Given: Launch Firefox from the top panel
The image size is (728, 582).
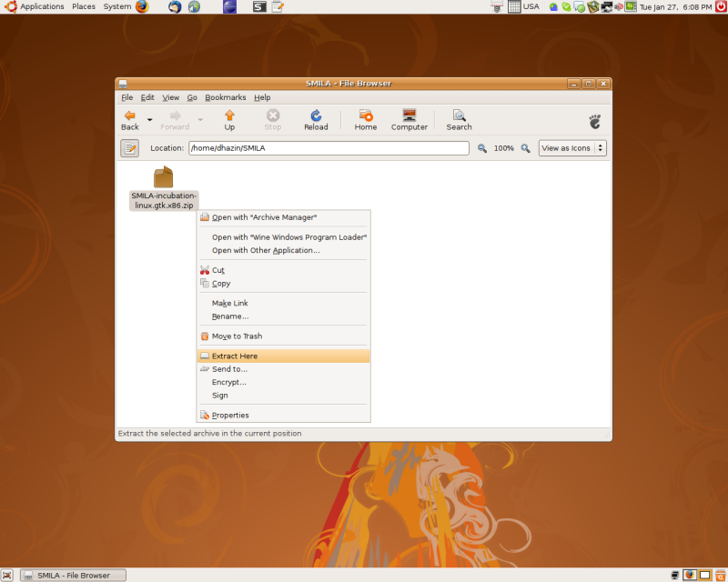Looking at the screenshot, I should (143, 6).
